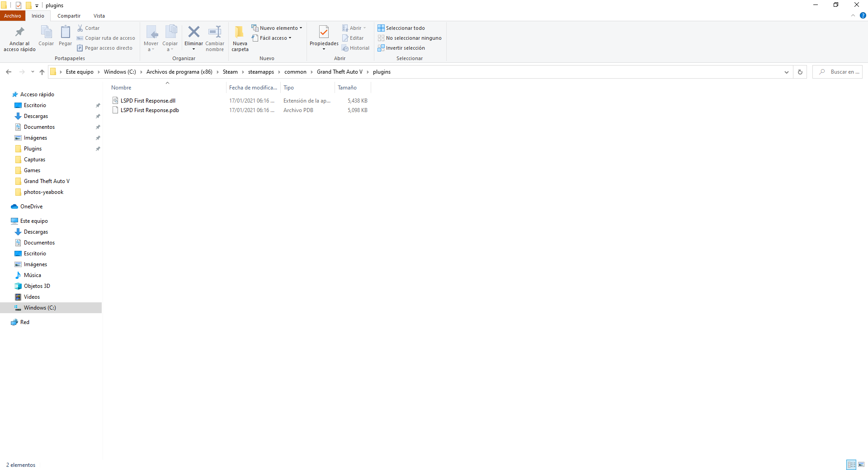The image size is (868, 470).
Task: Open Red network in the sidebar
Action: click(24, 322)
